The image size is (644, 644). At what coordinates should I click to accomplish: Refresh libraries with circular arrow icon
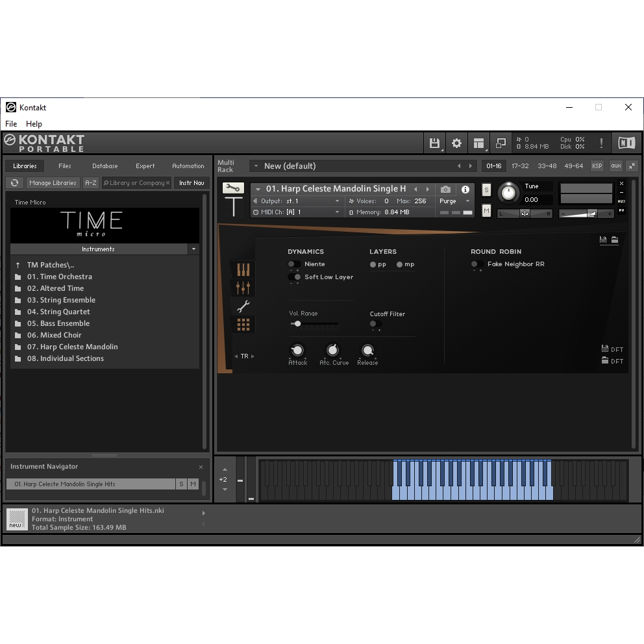coord(14,183)
